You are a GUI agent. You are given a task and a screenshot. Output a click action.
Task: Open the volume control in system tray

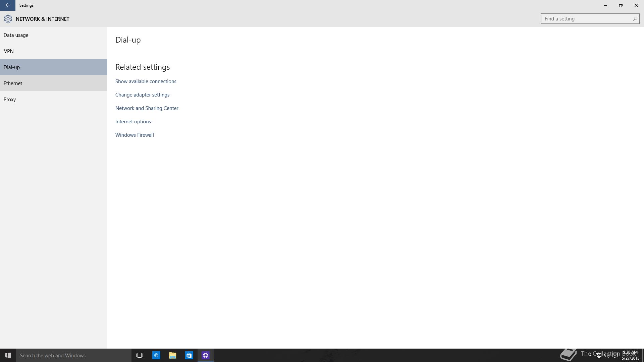[x=606, y=355]
